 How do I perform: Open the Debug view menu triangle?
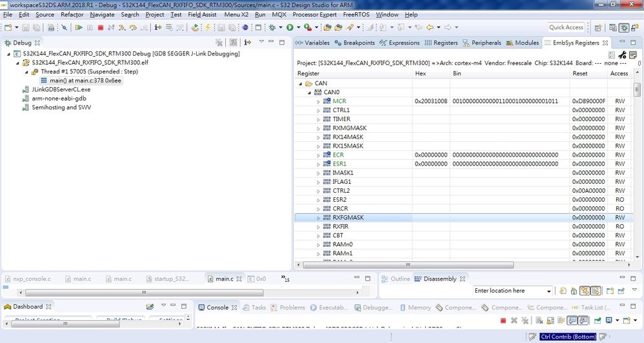[x=261, y=43]
